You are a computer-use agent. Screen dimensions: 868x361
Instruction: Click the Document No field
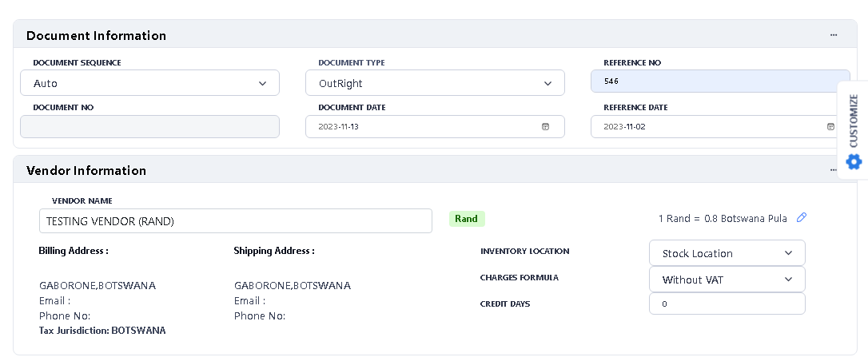pyautogui.click(x=149, y=127)
